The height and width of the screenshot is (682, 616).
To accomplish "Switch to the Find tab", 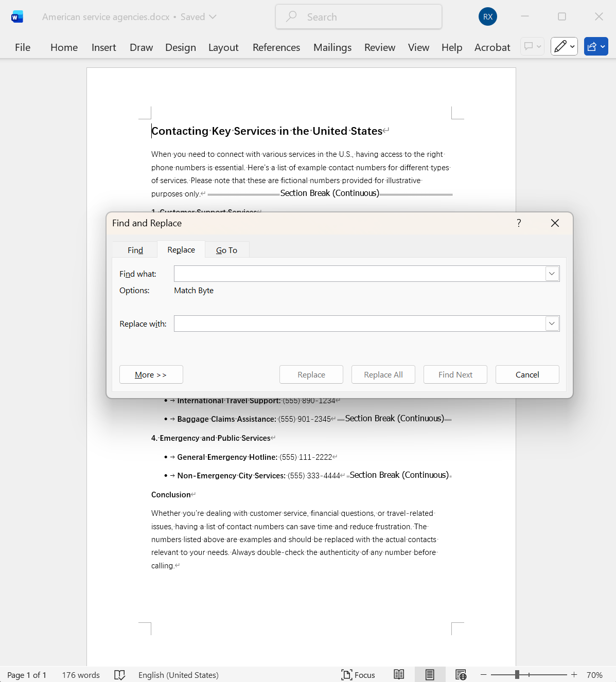I will pos(134,250).
